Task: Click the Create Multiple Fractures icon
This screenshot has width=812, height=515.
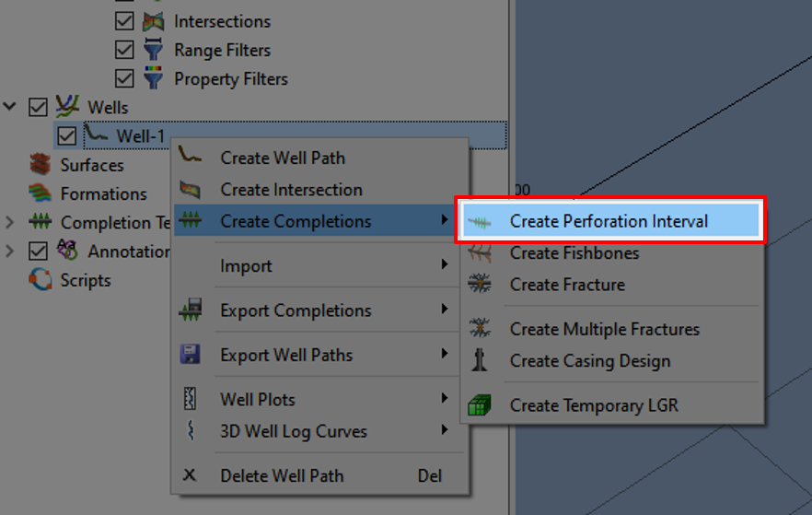Action: pyautogui.click(x=480, y=329)
